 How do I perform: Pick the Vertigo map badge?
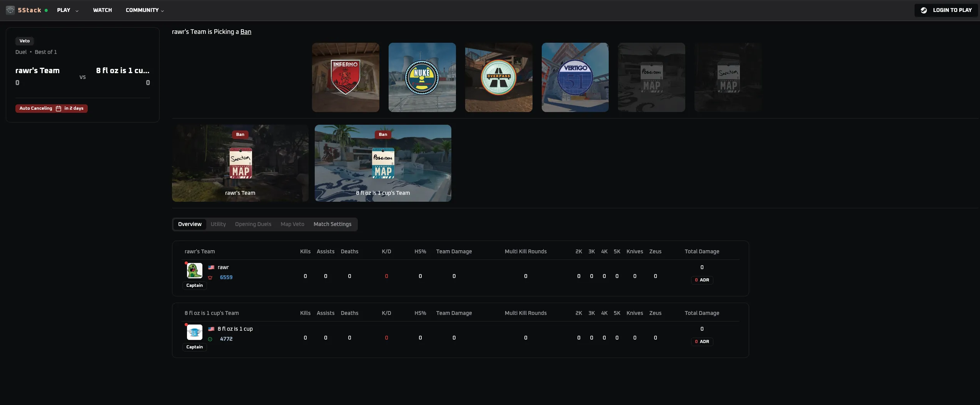tap(575, 77)
